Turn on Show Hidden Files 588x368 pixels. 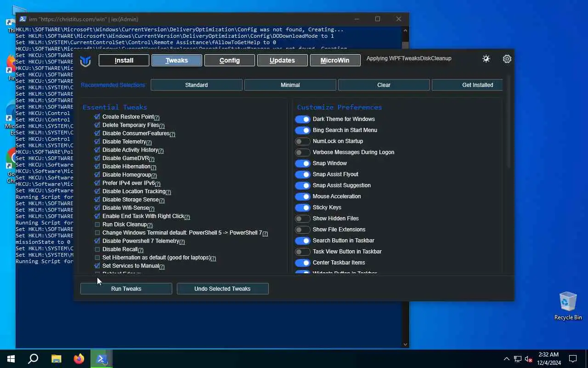point(303,218)
